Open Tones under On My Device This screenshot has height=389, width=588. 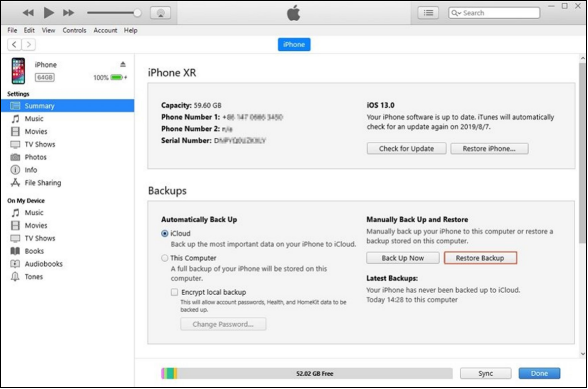pyautogui.click(x=34, y=276)
